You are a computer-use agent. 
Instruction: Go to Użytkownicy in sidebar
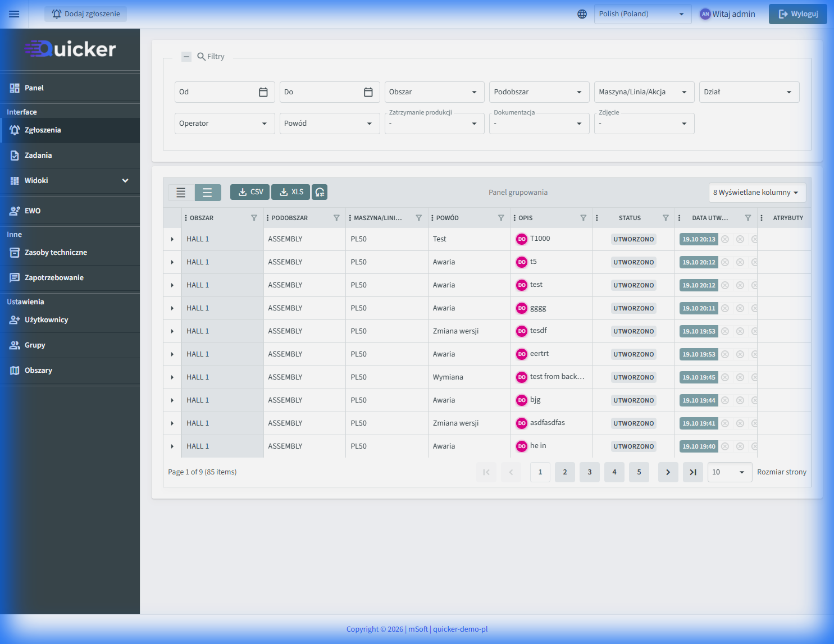[x=46, y=320]
